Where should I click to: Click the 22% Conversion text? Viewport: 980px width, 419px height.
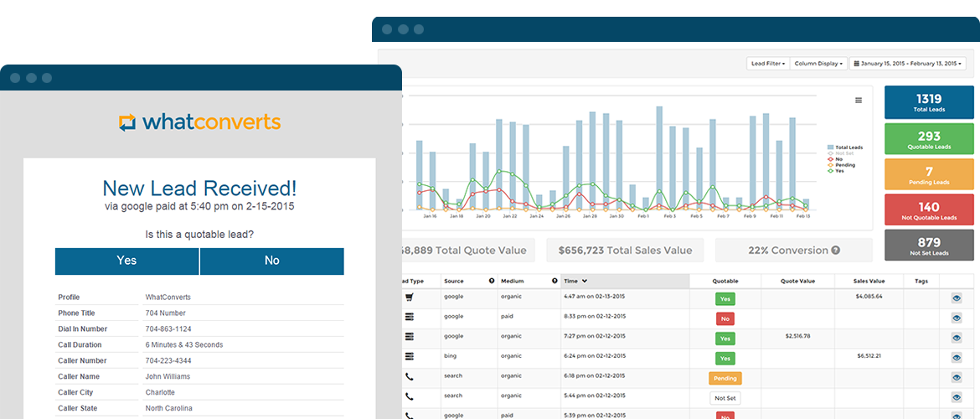(787, 251)
